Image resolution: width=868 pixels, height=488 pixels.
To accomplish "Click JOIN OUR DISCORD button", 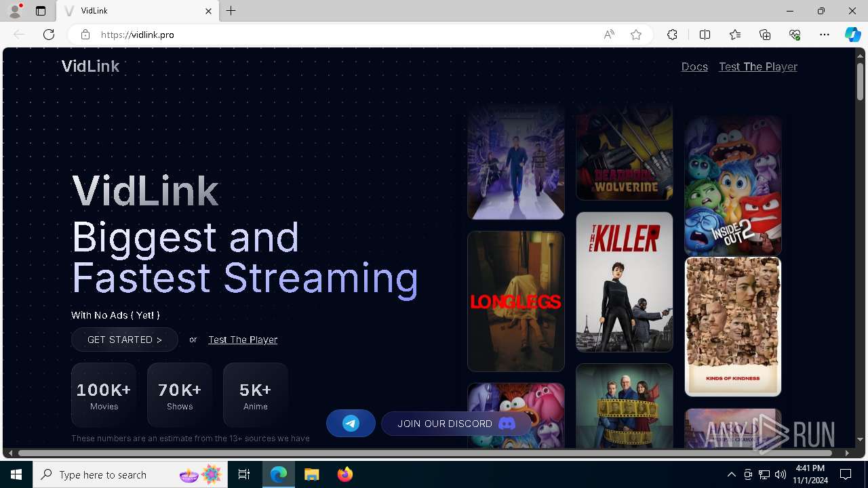I will click(x=456, y=424).
